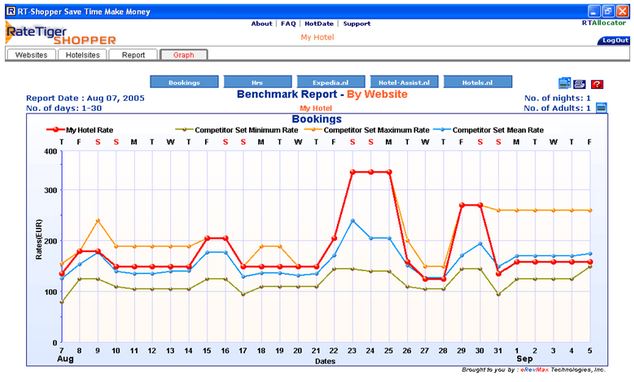Click the blue save/export report icon
Screen dimensions: 634x382
click(x=564, y=83)
